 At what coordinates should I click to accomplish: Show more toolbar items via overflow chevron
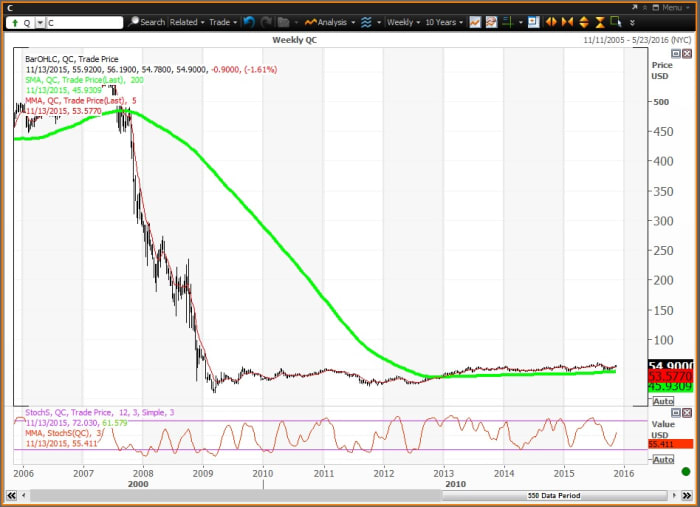pos(632,22)
